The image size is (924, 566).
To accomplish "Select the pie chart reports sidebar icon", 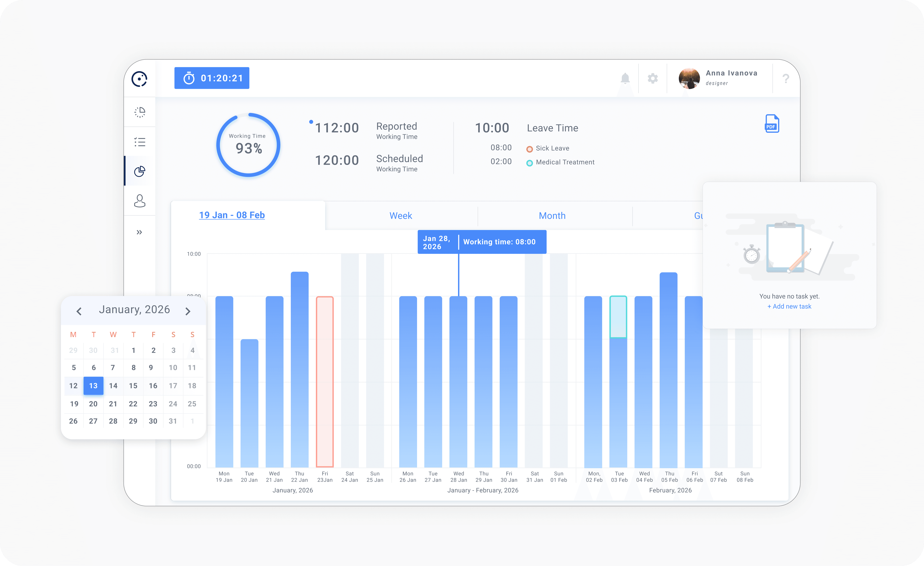I will pyautogui.click(x=140, y=171).
